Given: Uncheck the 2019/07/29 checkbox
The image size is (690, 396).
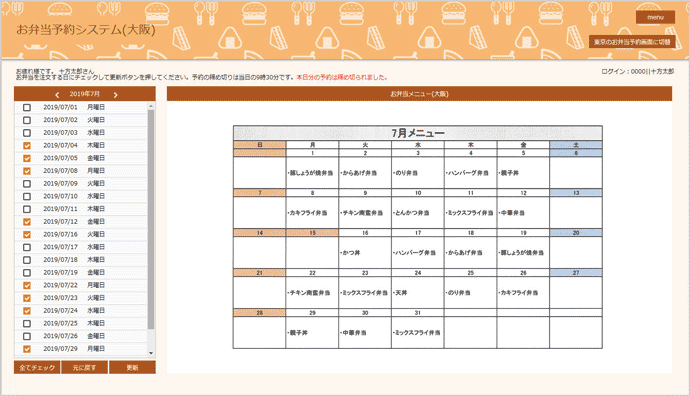Looking at the screenshot, I should pyautogui.click(x=27, y=349).
